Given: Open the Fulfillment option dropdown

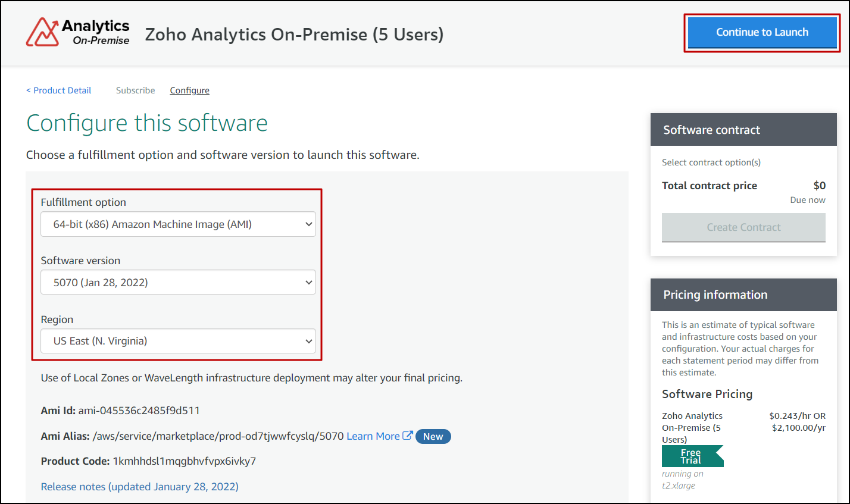Looking at the screenshot, I should coord(178,224).
